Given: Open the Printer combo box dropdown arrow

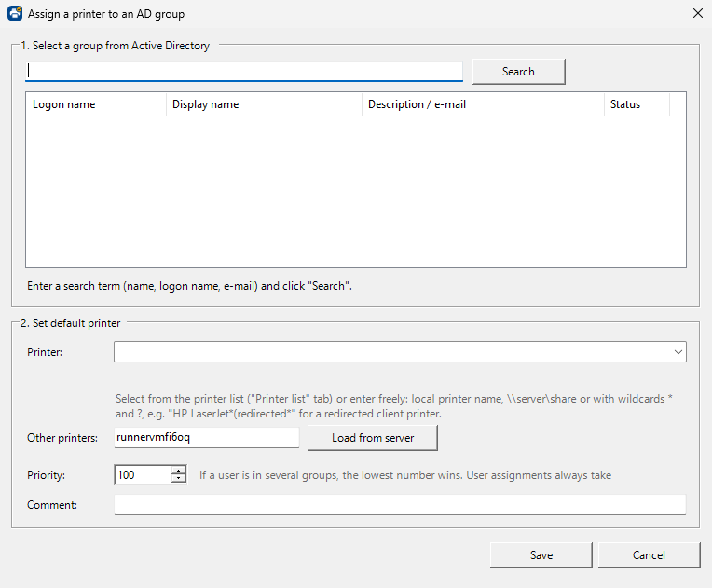Looking at the screenshot, I should pyautogui.click(x=678, y=352).
